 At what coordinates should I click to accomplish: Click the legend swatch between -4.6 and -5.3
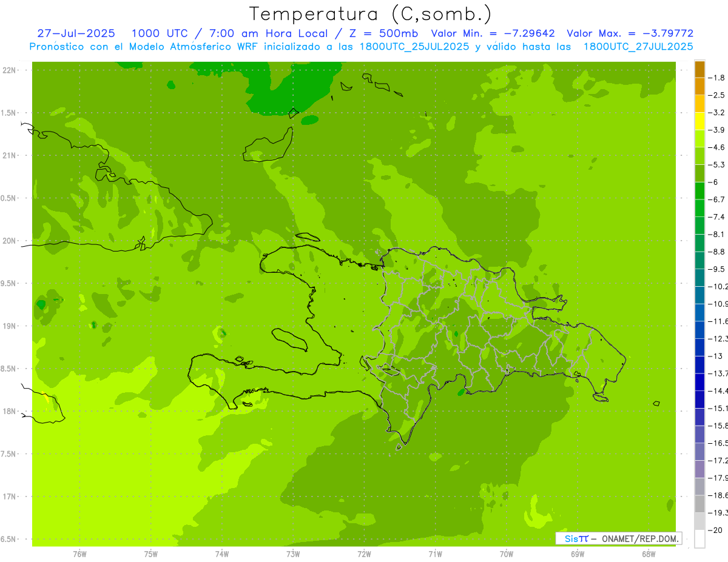coord(699,156)
